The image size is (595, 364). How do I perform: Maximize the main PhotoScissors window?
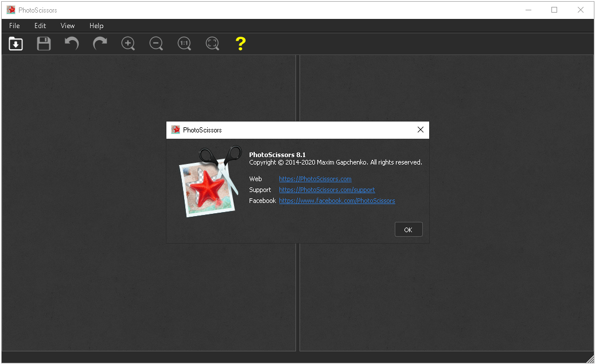(554, 10)
